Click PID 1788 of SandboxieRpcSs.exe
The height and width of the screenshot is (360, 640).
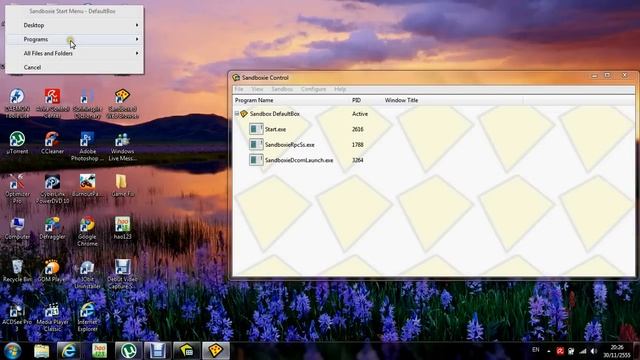coord(358,145)
